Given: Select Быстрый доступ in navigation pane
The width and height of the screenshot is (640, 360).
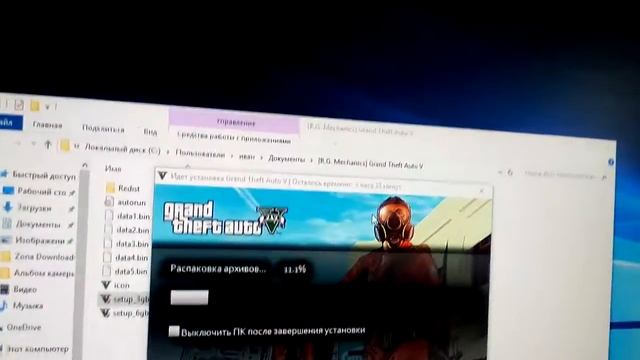Looking at the screenshot, I should [x=44, y=176].
